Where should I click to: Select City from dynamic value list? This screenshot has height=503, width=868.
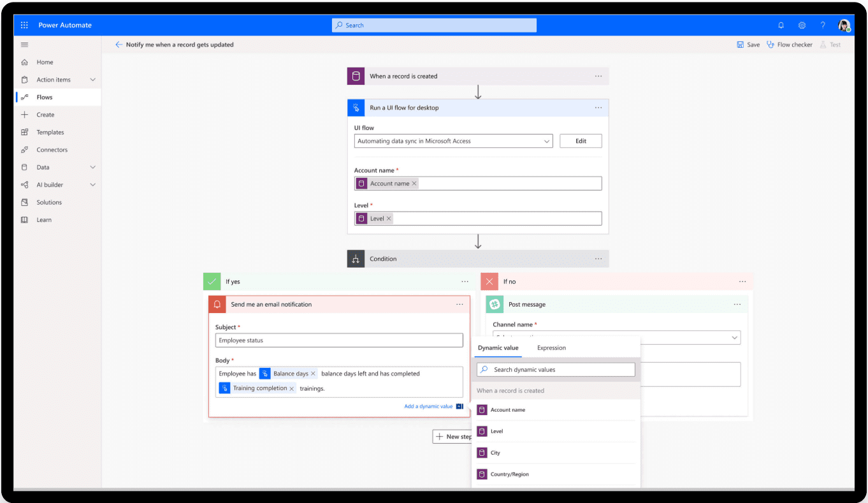495,453
